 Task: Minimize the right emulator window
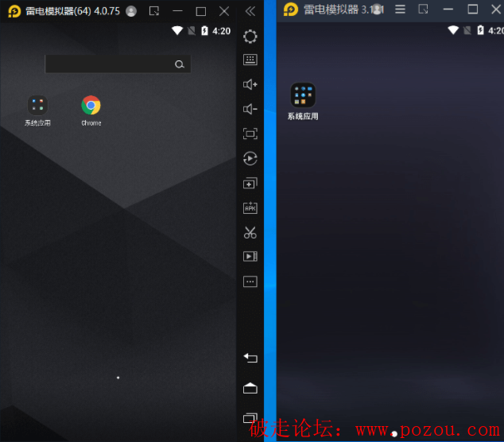click(x=448, y=9)
